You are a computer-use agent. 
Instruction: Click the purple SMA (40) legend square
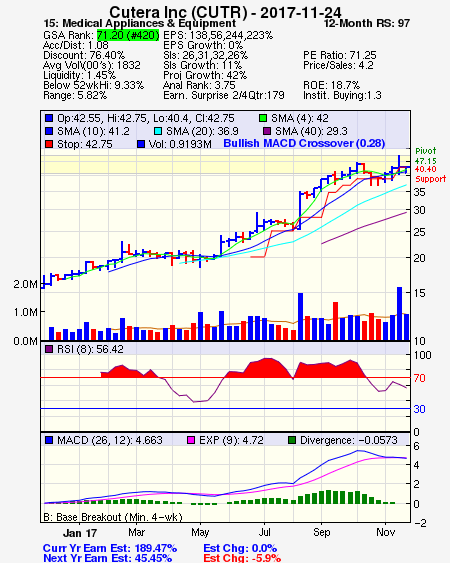[x=267, y=131]
